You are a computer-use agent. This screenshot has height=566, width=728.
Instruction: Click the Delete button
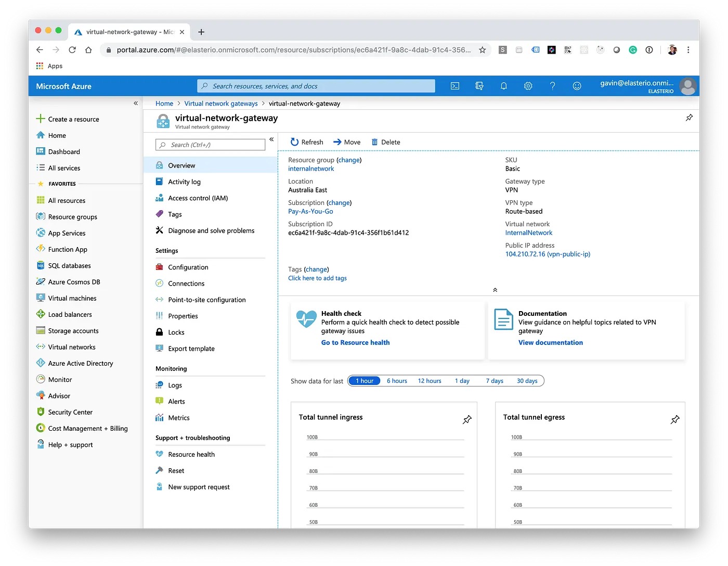coord(385,142)
